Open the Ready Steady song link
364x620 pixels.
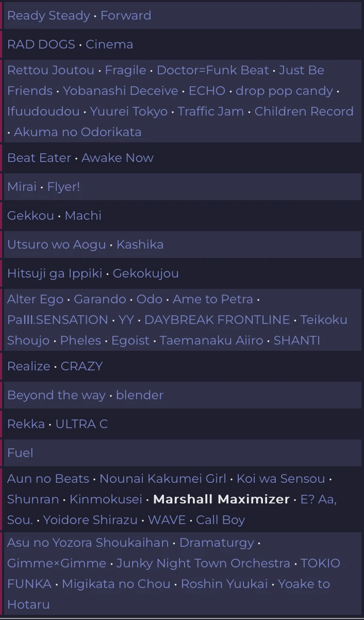coord(48,15)
